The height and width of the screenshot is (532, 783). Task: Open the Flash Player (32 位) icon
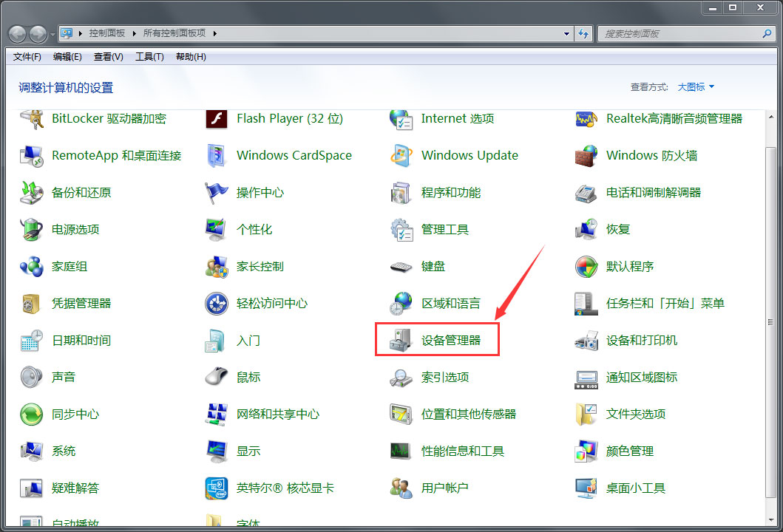click(215, 119)
